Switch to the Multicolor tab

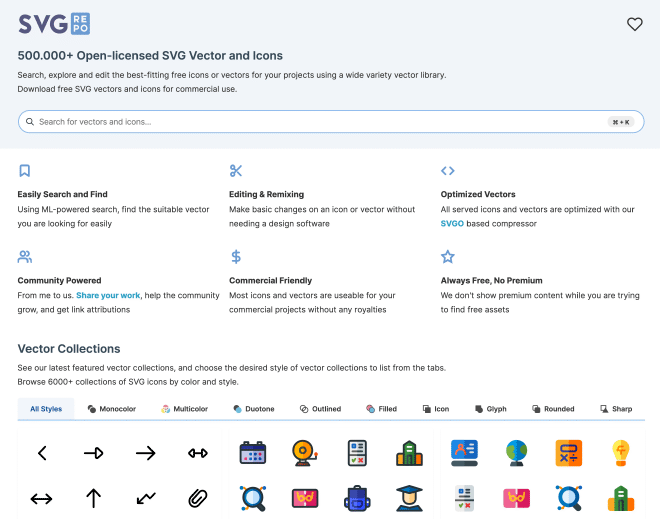(185, 409)
